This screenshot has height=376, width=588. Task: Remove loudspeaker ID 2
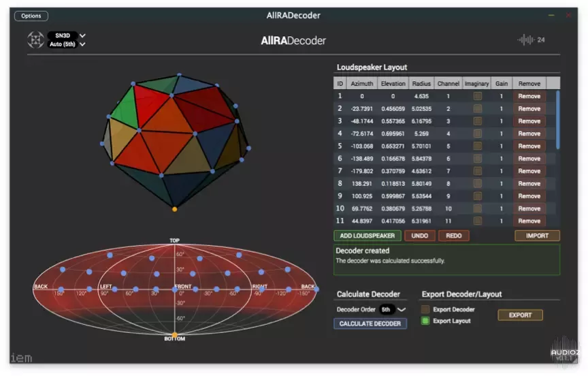click(529, 108)
